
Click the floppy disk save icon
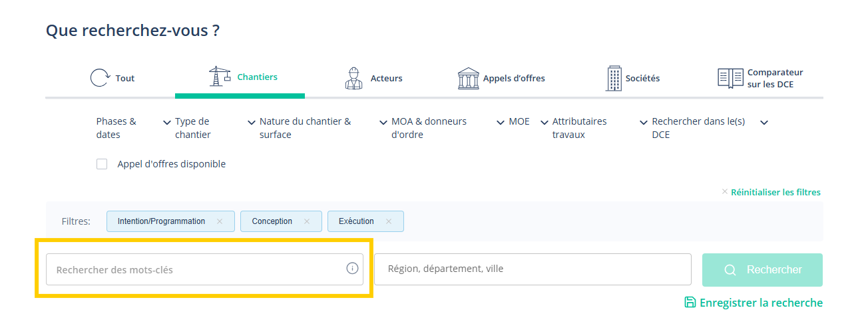click(x=690, y=303)
